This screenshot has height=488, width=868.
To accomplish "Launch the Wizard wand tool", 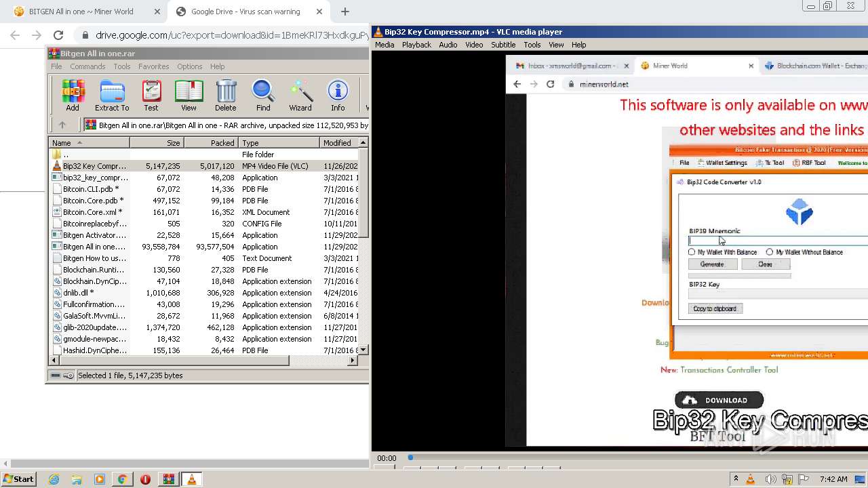I will pyautogui.click(x=300, y=96).
